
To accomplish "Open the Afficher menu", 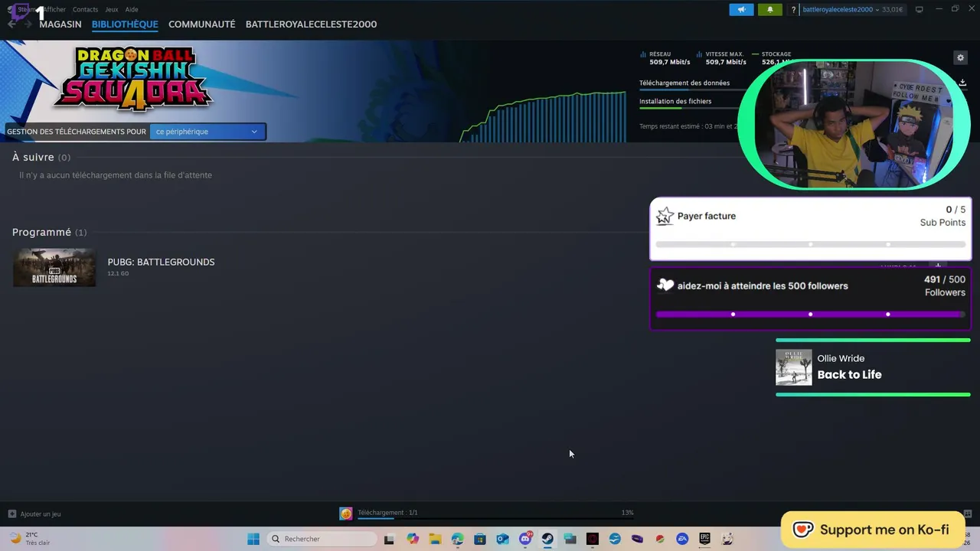I will click(54, 9).
